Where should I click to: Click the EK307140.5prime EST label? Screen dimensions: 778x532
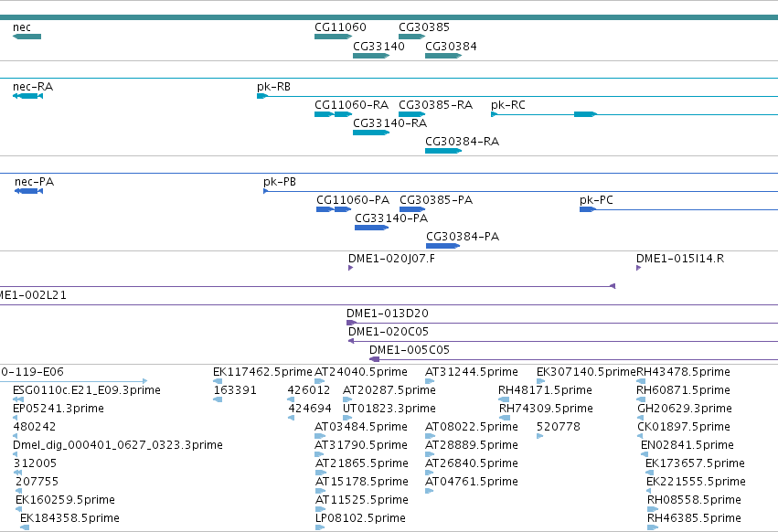click(x=586, y=372)
